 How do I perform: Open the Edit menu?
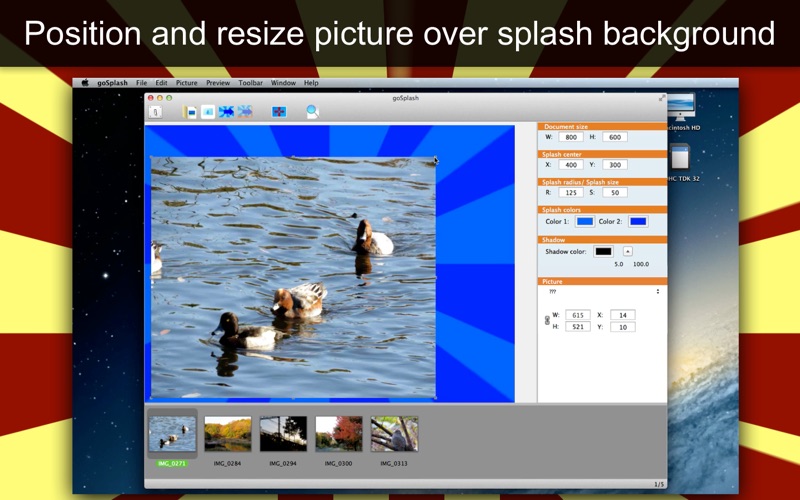click(x=161, y=83)
